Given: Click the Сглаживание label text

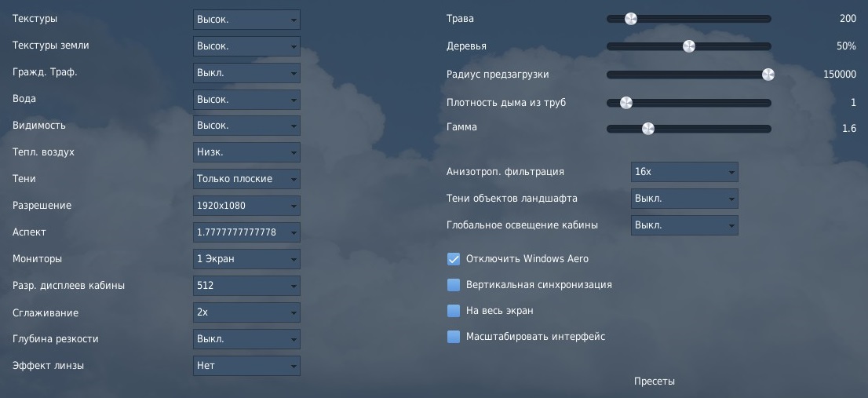Looking at the screenshot, I should pos(46,312).
